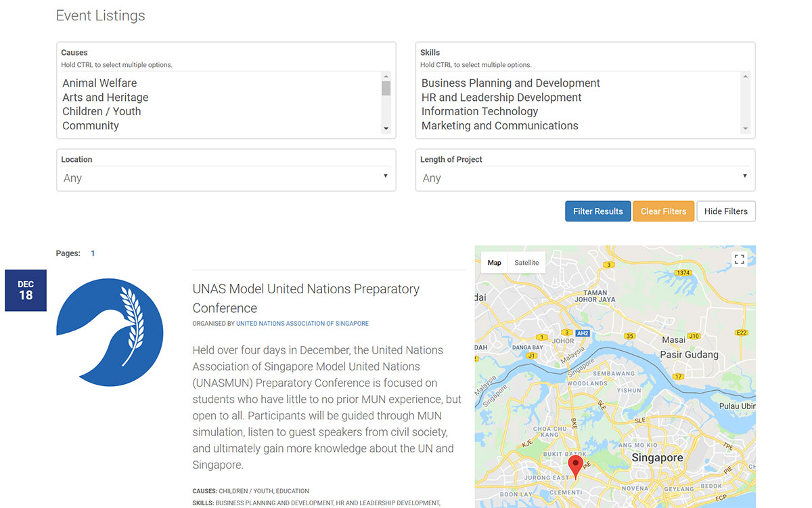Select Arts and Heritage cause
Screen dimensions: 812x508
point(106,98)
